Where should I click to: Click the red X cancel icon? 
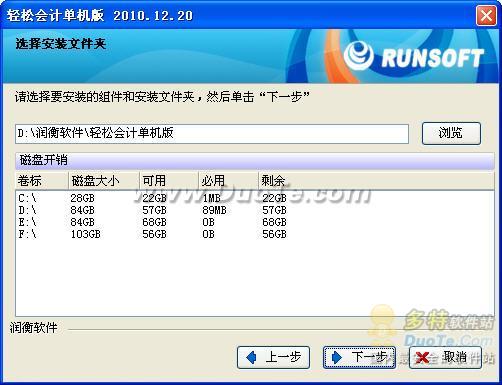[x=423, y=358]
